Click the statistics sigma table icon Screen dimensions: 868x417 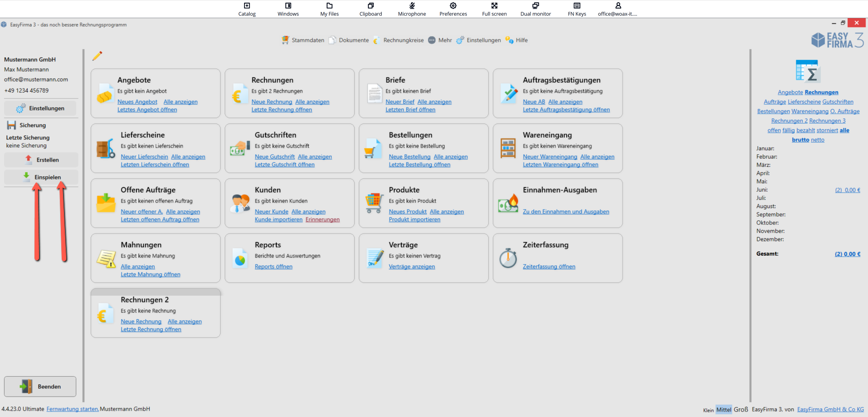tap(808, 71)
